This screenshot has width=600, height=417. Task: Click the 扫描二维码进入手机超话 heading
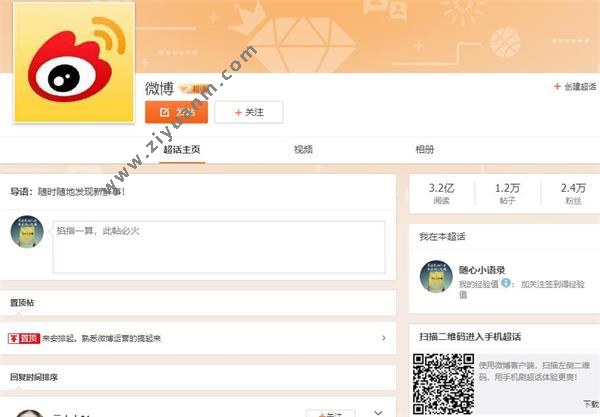pyautogui.click(x=470, y=337)
